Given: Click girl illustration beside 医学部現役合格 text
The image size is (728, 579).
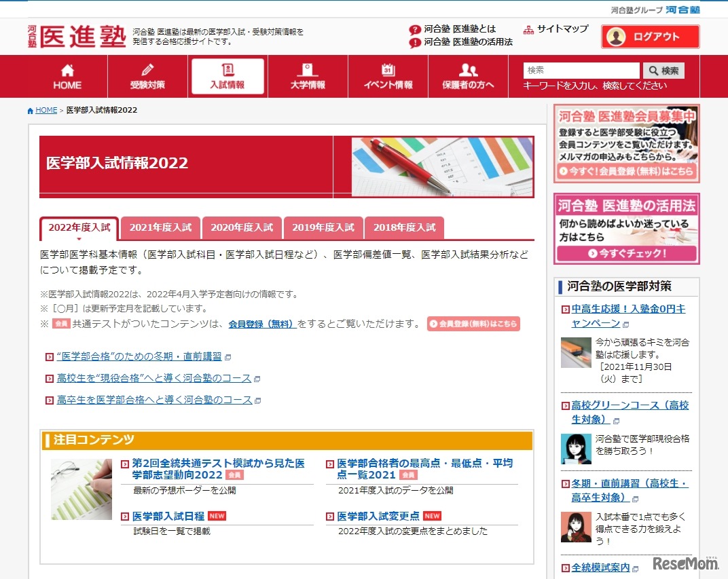Looking at the screenshot, I should click(x=576, y=449).
